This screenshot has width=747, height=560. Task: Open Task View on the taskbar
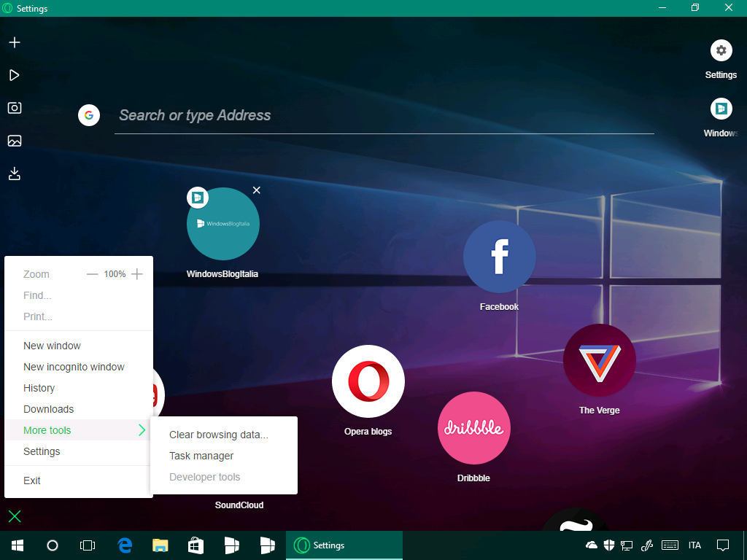click(88, 545)
